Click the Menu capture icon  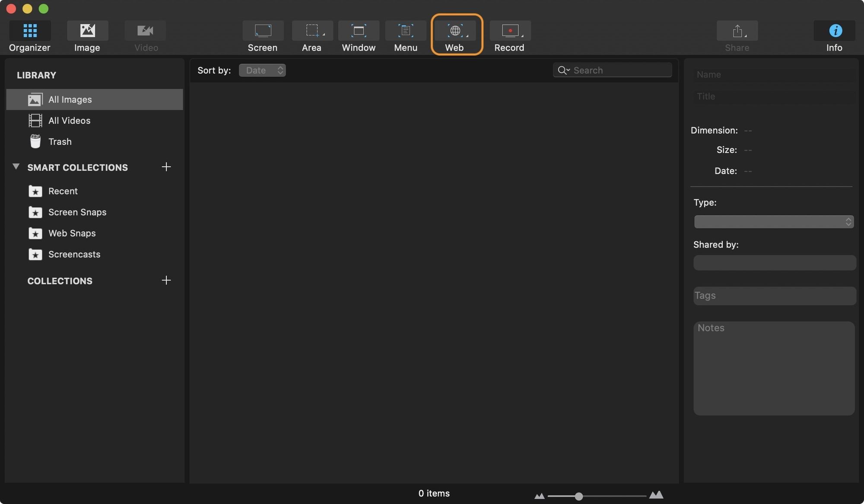(x=405, y=31)
